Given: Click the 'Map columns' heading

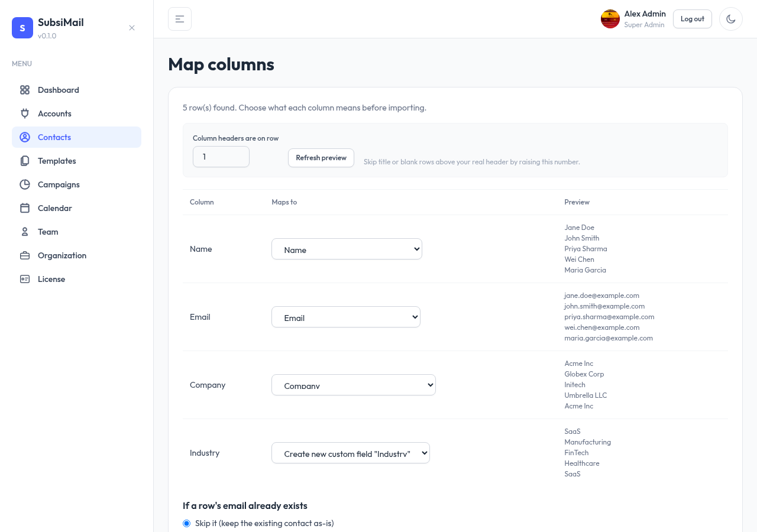Looking at the screenshot, I should click(x=221, y=64).
